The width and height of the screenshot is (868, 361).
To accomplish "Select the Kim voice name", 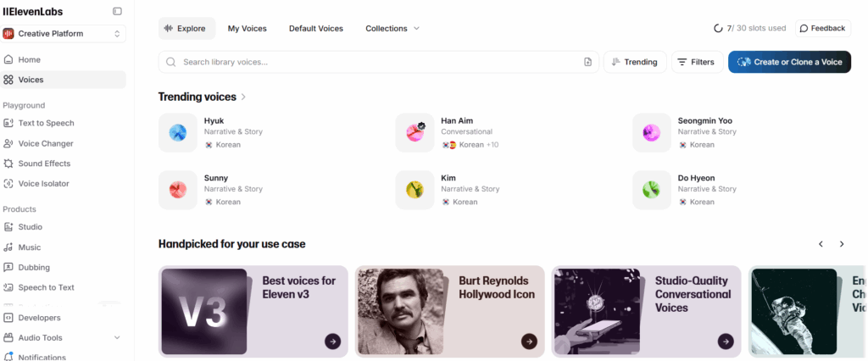I will click(x=448, y=178).
